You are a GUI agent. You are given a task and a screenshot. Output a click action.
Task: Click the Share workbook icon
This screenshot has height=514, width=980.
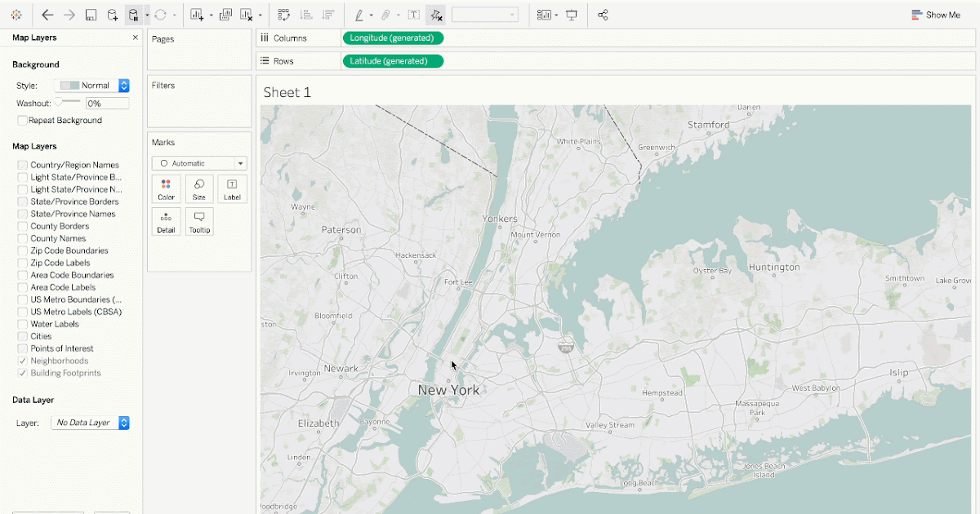603,15
